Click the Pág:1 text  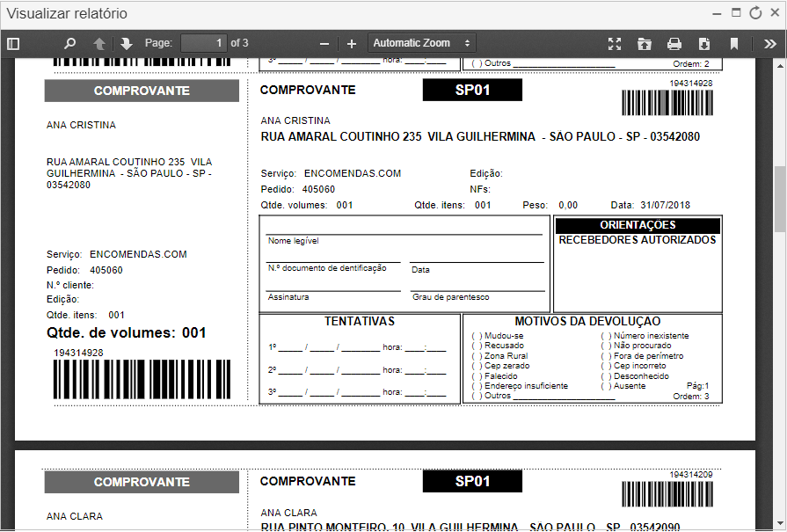coord(697,386)
